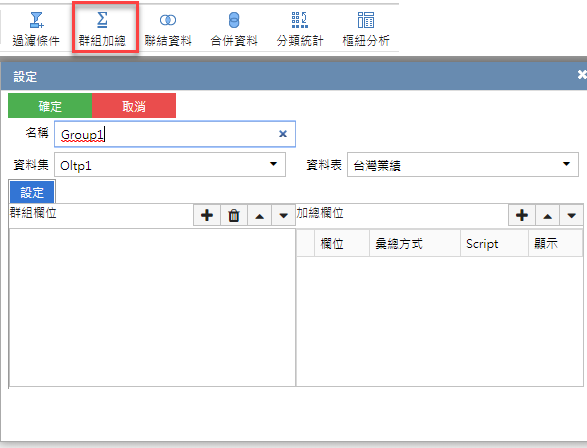
Task: Clear the 名稱 field with X
Action: [283, 134]
